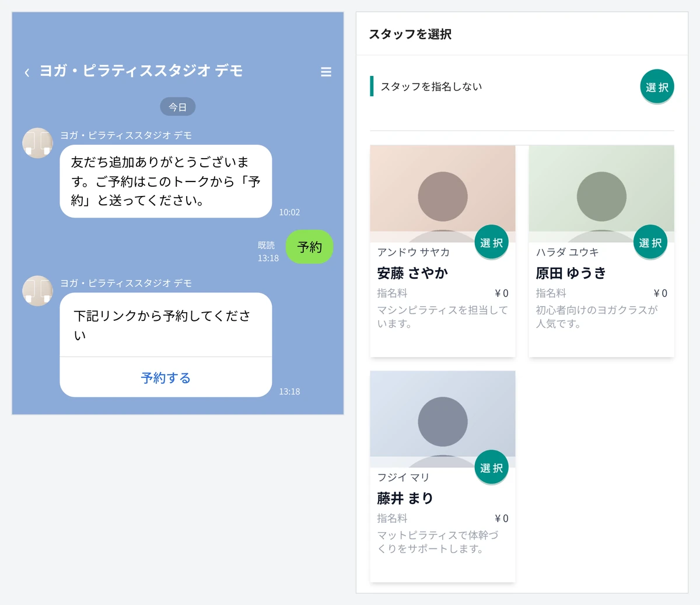The image size is (700, 605).
Task: Click the studio avatar beside the welcome message
Action: pos(37,143)
